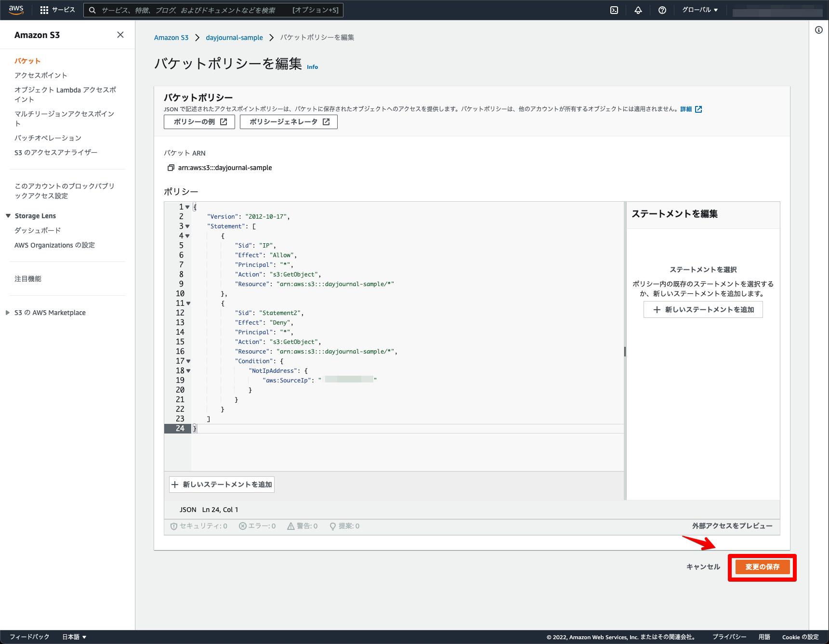Fold NotIpAddress block at line 18

tap(188, 371)
